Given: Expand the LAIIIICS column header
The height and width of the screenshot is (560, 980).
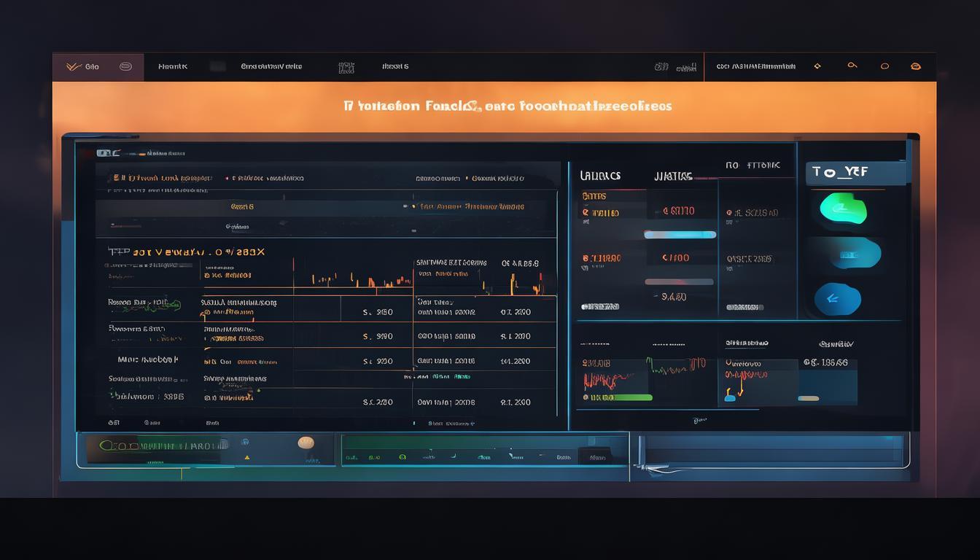Looking at the screenshot, I should pyautogui.click(x=600, y=176).
